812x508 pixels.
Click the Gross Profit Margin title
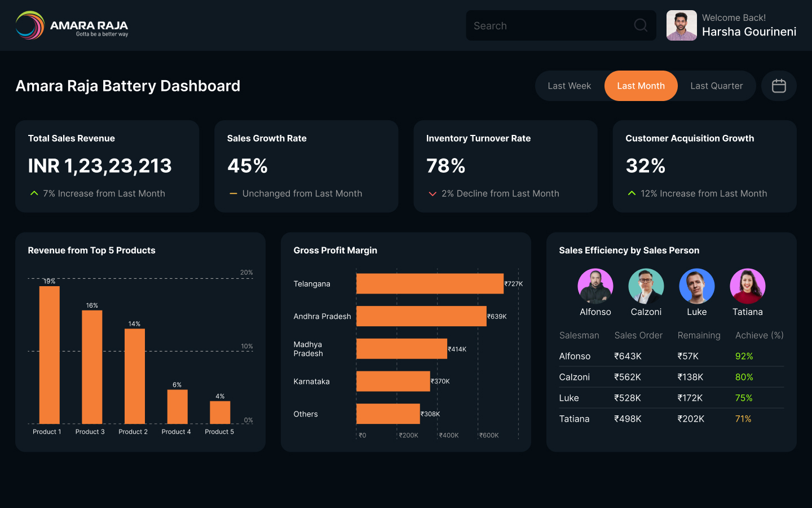click(x=336, y=250)
